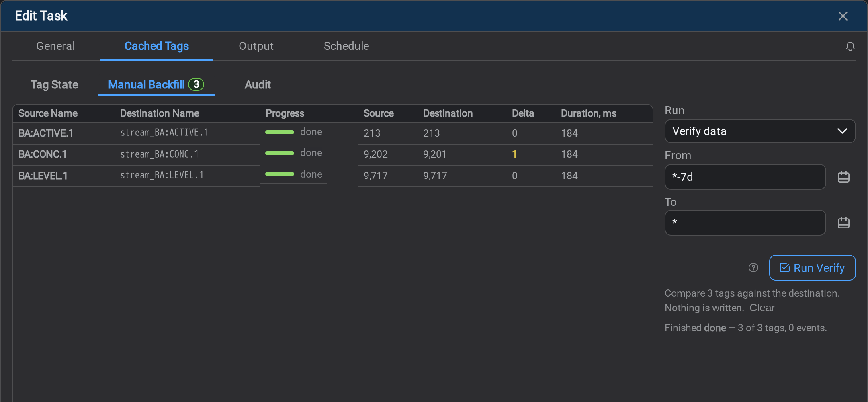Click the progress bar for BA:ACTIVE.1

pyautogui.click(x=280, y=132)
